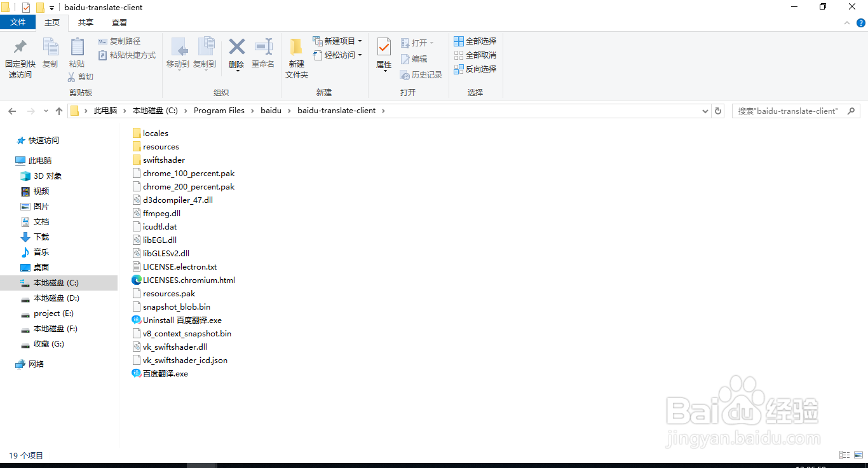Click Select None in ribbon

click(475, 55)
